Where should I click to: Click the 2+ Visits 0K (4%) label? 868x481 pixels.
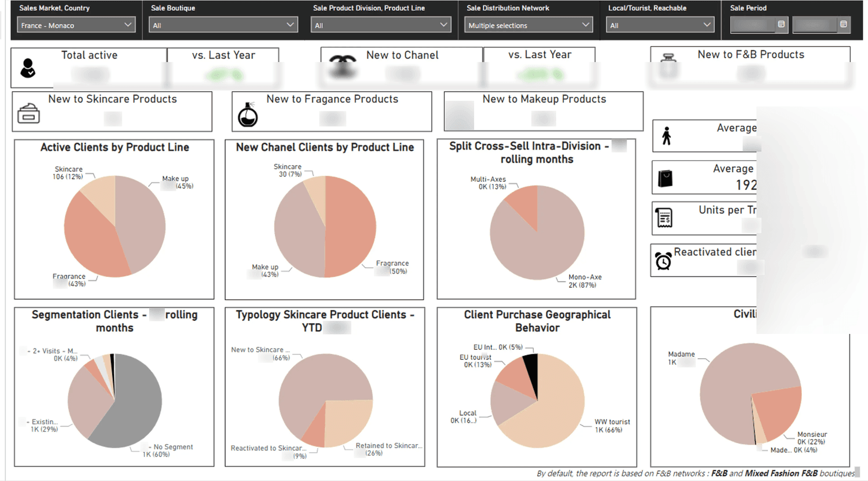53,355
